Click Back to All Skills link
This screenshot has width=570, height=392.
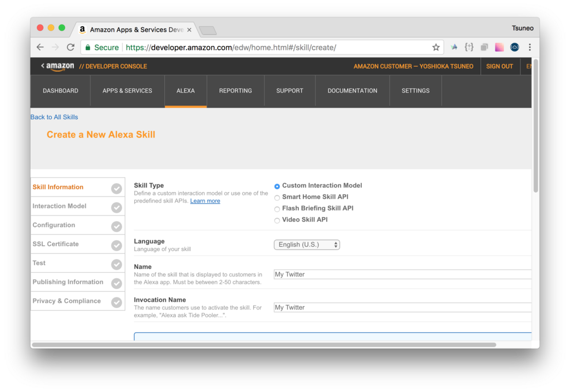(54, 117)
